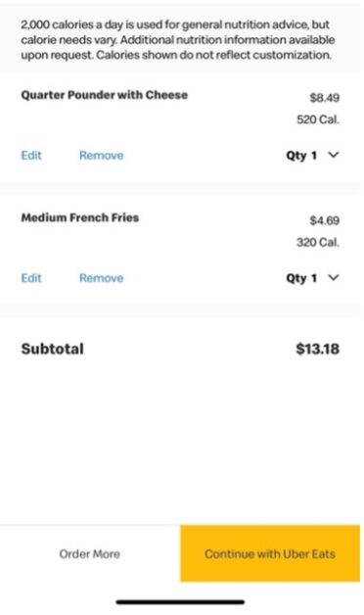Tap the $4.69 fries price
The width and height of the screenshot is (364, 615).
(325, 220)
